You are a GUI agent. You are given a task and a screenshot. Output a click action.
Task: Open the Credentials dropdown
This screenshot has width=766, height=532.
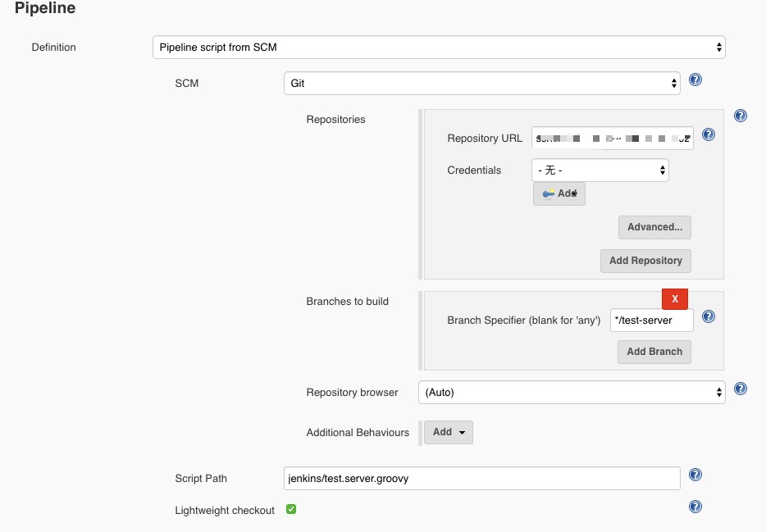[x=600, y=171]
